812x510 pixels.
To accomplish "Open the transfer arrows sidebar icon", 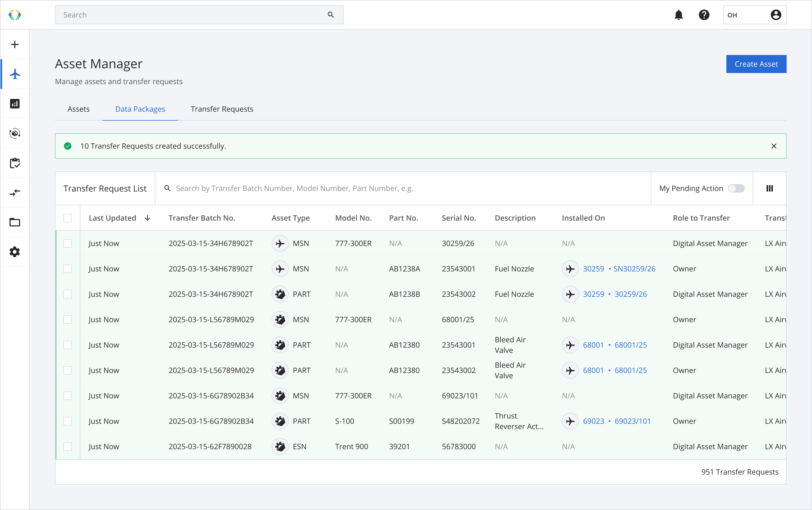I will click(15, 193).
